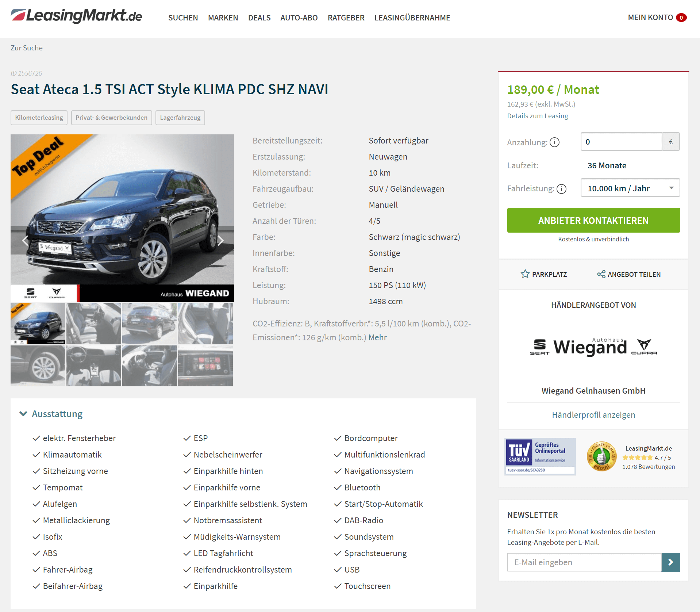
Task: Click ANBIETER KONTAKTIEREN button
Action: 593,220
